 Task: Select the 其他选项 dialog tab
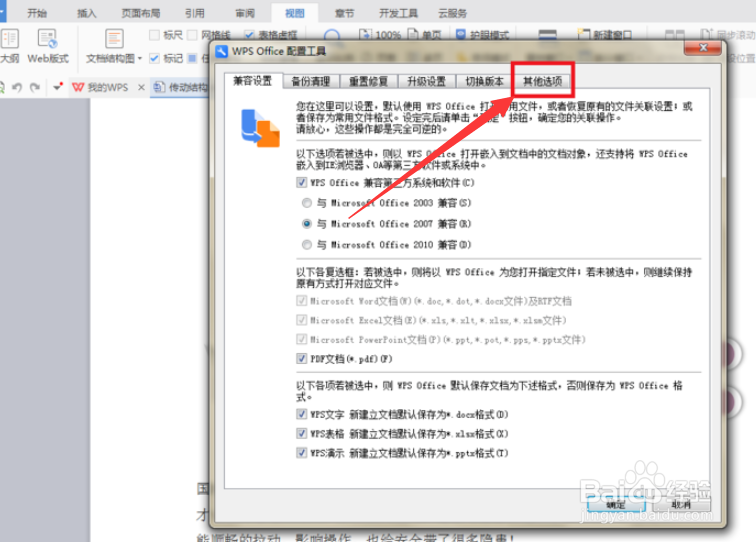click(543, 81)
